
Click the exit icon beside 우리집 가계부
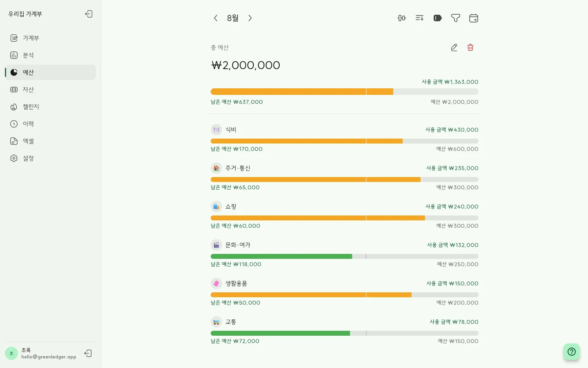pos(89,14)
